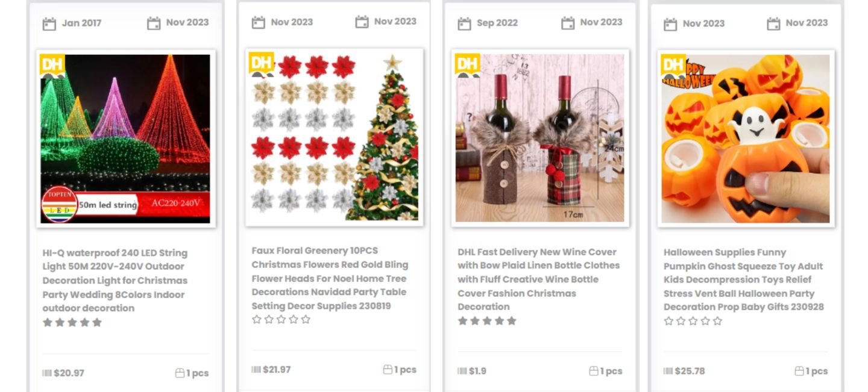Click box icon beside 1 pcs on Christmas flowers card

pyautogui.click(x=388, y=370)
